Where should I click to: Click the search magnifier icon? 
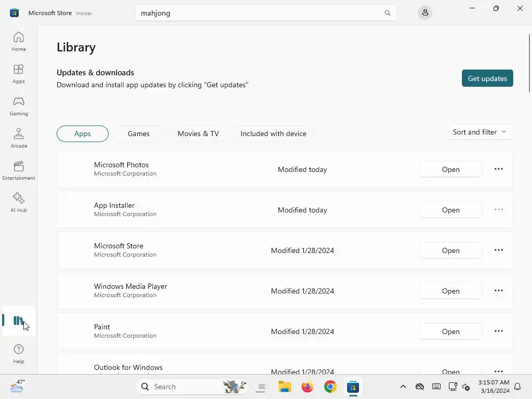[x=387, y=13]
